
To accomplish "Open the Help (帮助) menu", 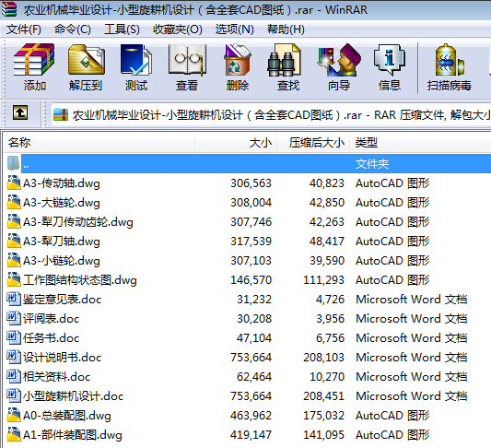I will (286, 29).
